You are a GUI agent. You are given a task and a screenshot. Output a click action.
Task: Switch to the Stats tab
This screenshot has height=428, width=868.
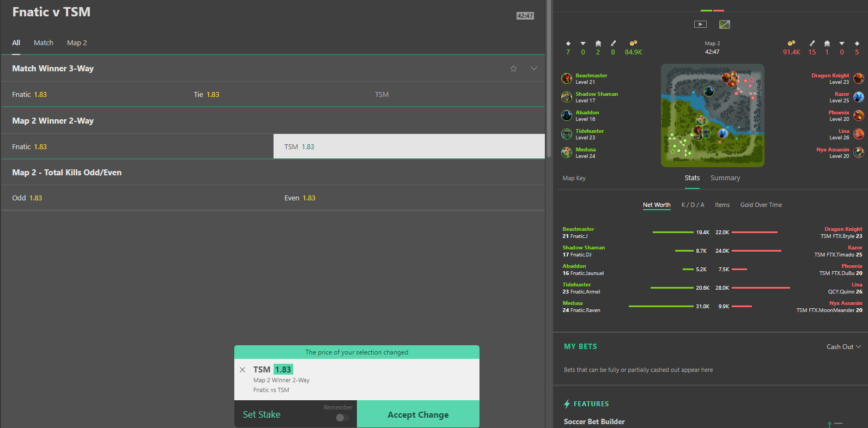click(x=692, y=178)
